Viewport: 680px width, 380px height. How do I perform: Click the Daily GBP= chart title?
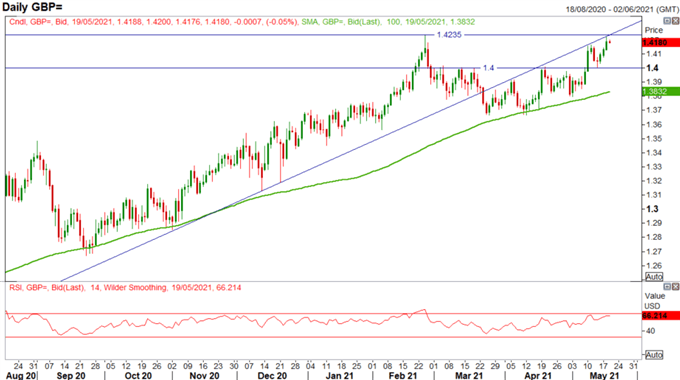tap(33, 7)
